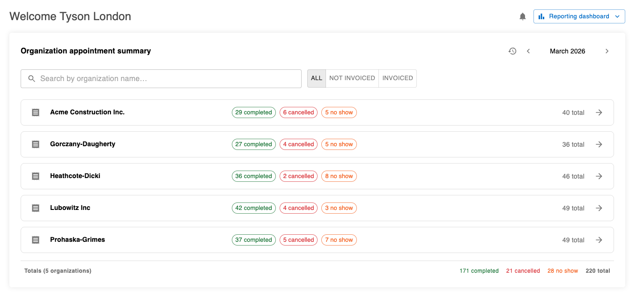The height and width of the screenshot is (306, 644).
Task: Click the Organization appointment summary heading
Action: (86, 51)
